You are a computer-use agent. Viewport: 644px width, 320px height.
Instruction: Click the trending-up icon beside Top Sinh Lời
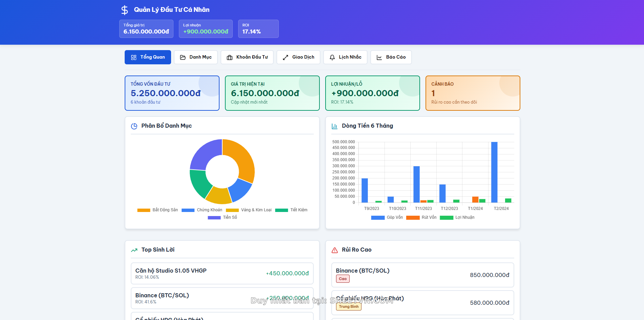(134, 250)
